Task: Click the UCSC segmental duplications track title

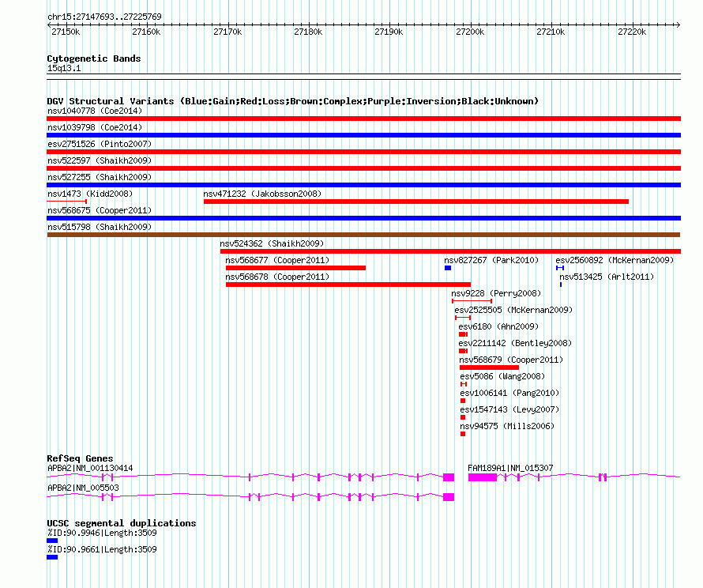Action: (122, 523)
